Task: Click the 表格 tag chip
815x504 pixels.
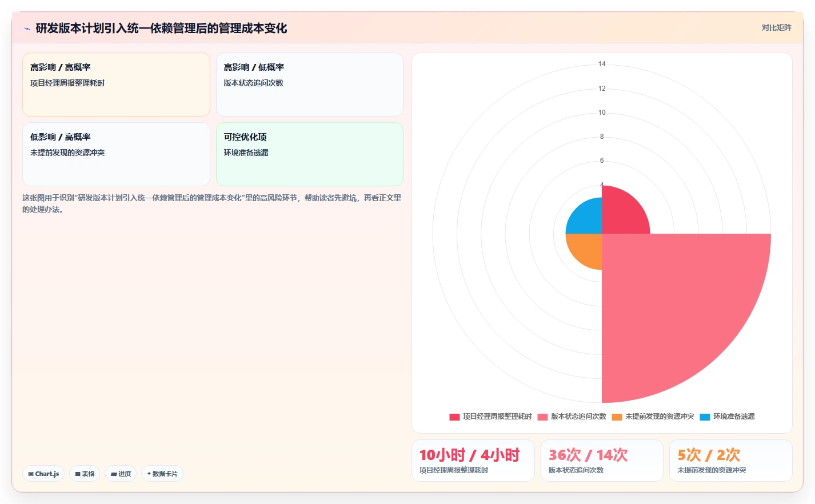Action: pos(85,474)
